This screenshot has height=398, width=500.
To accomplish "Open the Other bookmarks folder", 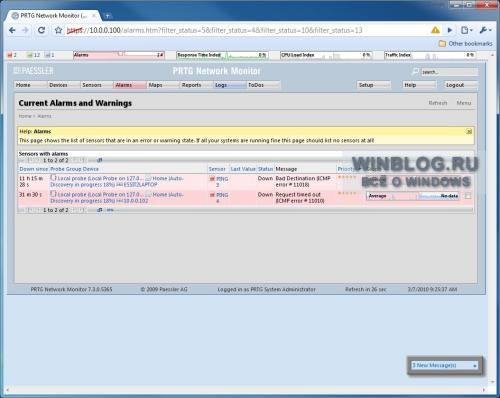I will pyautogui.click(x=465, y=44).
